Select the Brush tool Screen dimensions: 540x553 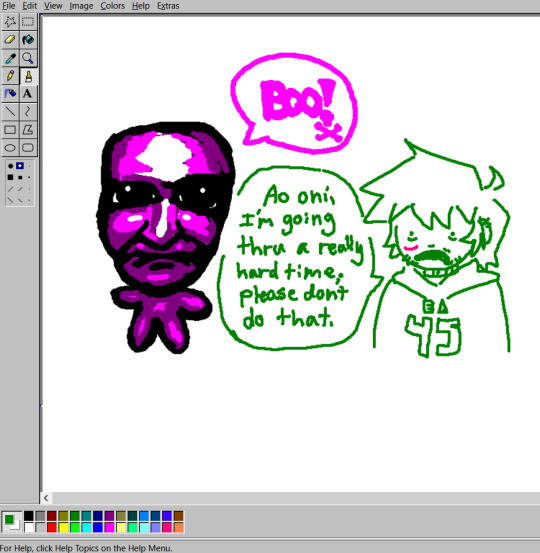28,75
